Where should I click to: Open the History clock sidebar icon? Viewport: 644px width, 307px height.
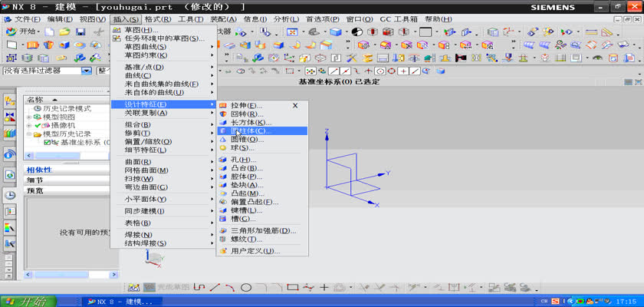pos(10,195)
